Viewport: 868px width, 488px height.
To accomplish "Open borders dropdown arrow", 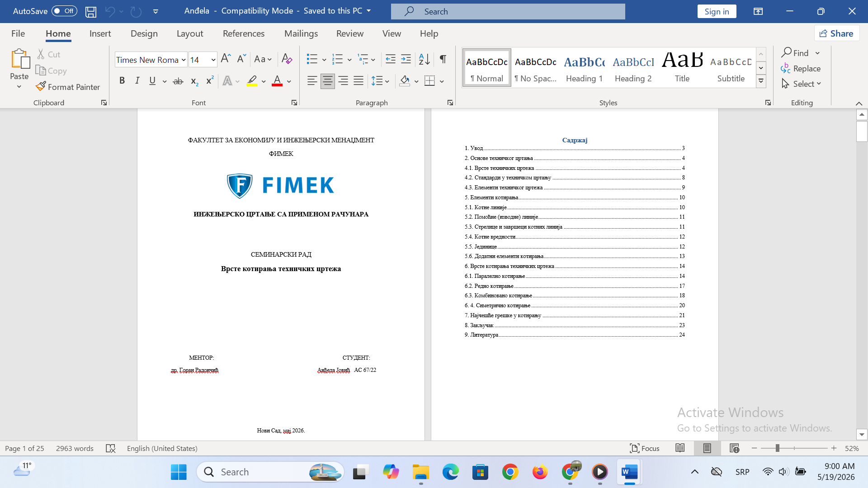I will pos(442,81).
